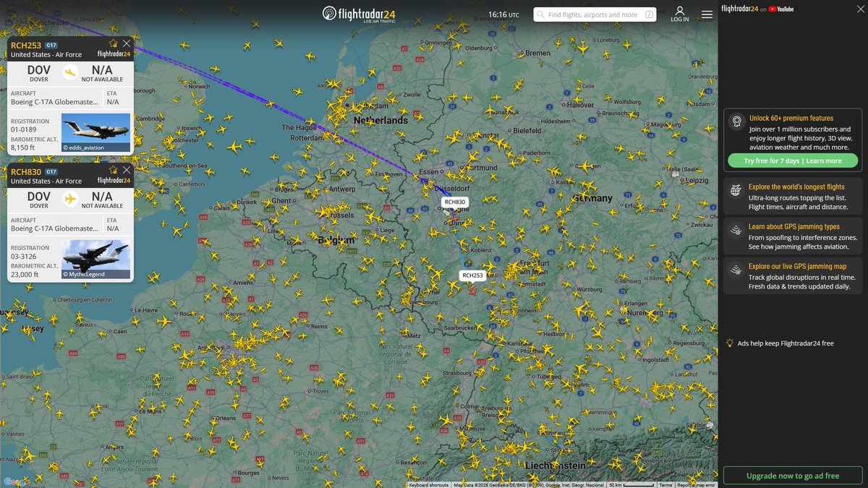Viewport: 868px width, 488px height.
Task: Open the C-17 photo by edds_aviation
Action: coord(96,132)
